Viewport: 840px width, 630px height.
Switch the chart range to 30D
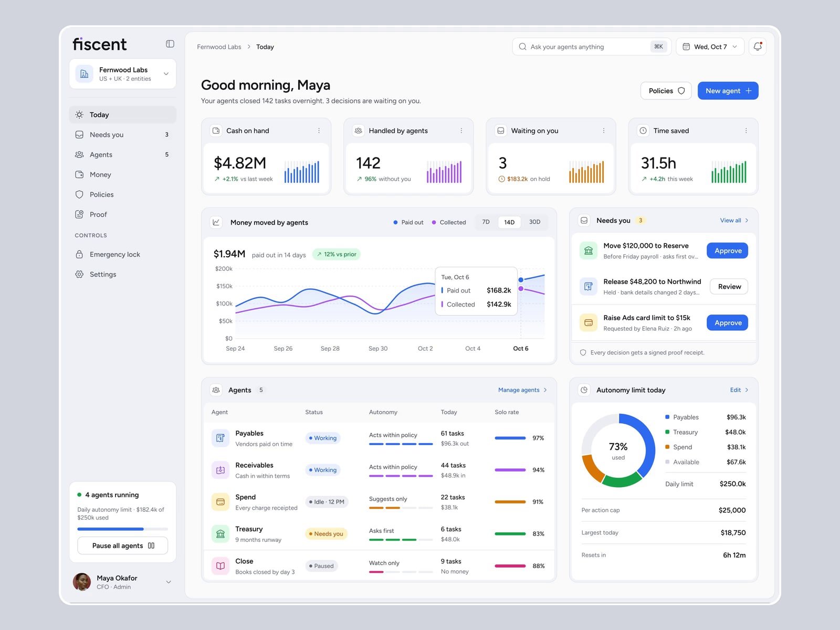click(534, 222)
